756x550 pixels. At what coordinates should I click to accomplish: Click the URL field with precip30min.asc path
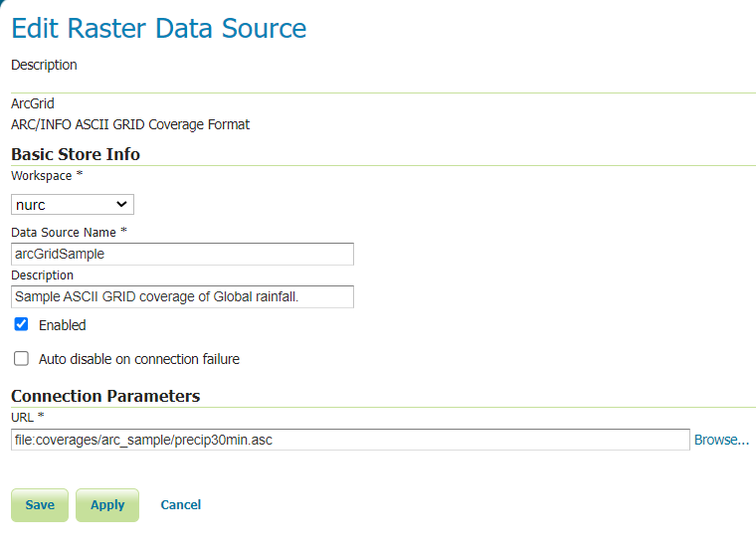[x=350, y=440]
